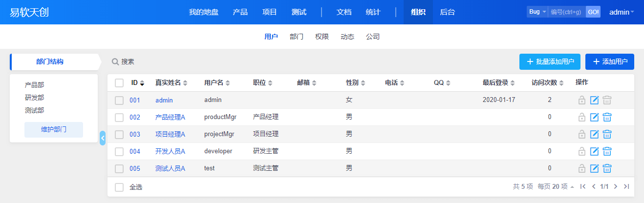The image size is (644, 203).
Task: Edit the test user
Action: coord(595,168)
